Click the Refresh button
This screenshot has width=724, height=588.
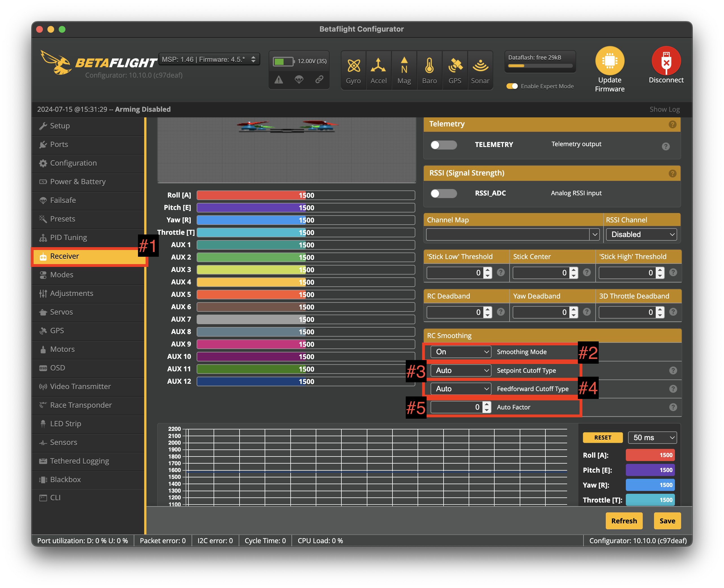(624, 521)
